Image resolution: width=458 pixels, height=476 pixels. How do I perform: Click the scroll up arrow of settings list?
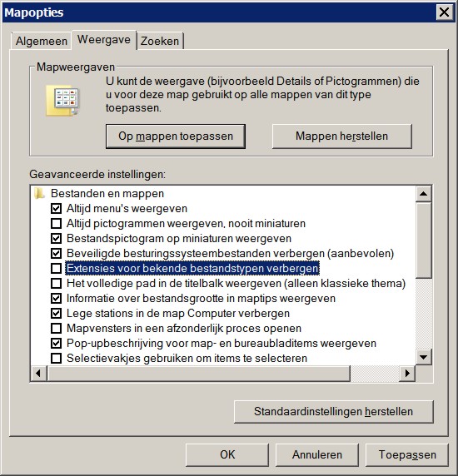(424, 194)
